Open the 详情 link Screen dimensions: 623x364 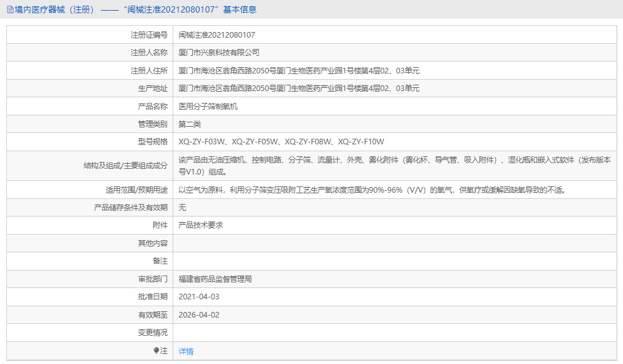click(x=186, y=351)
